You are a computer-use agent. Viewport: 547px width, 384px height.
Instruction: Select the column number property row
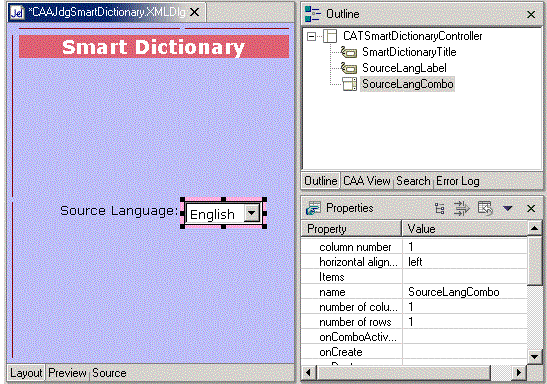(414, 247)
